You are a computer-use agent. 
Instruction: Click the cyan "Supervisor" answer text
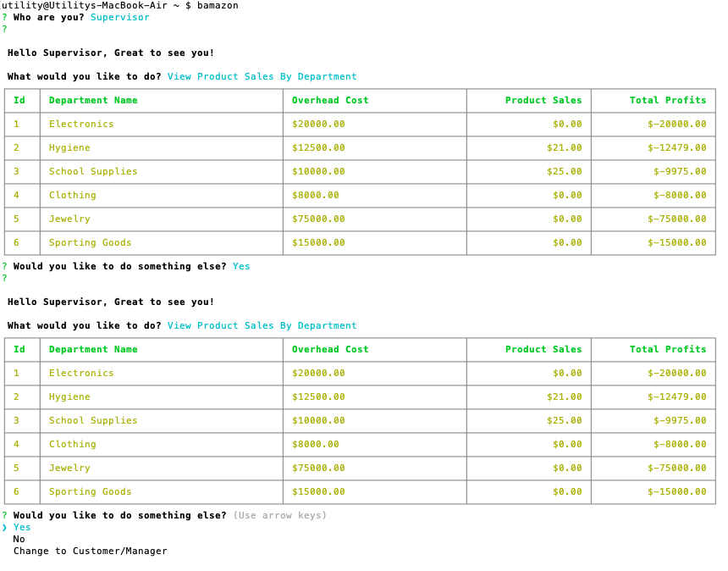click(x=119, y=17)
